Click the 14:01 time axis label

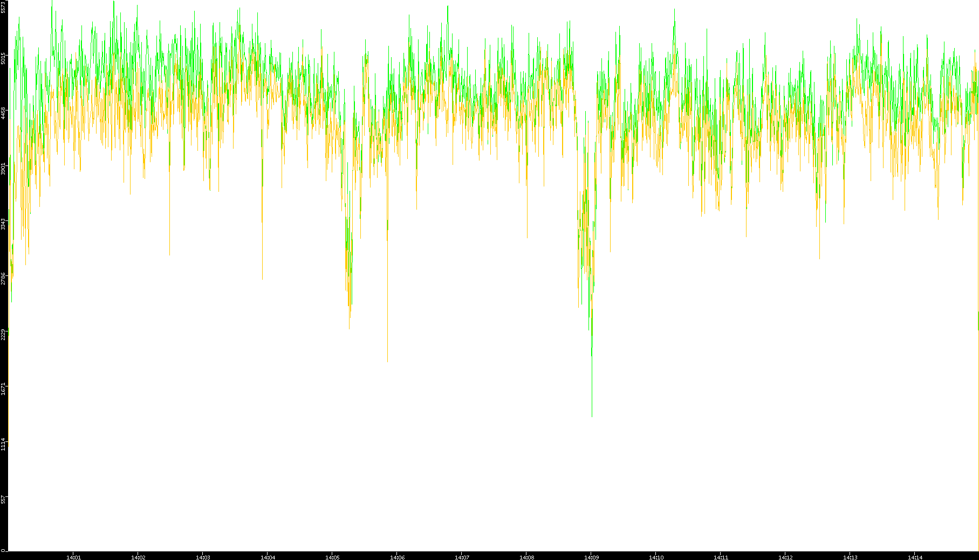[73, 557]
